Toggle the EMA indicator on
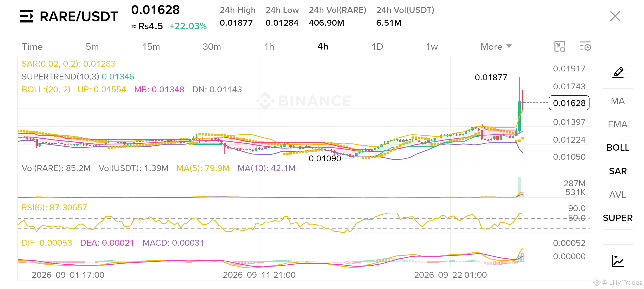 (x=618, y=124)
